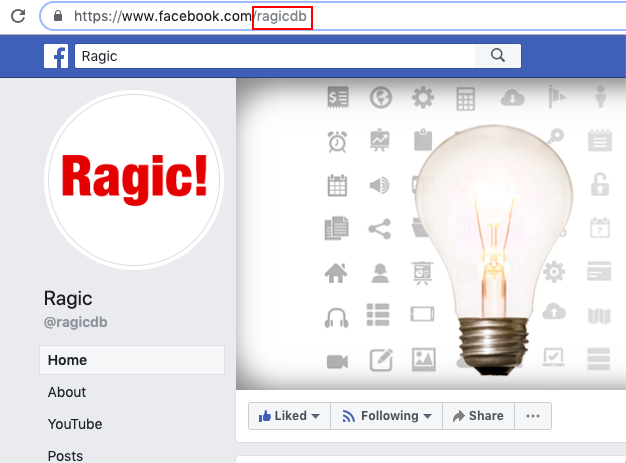The height and width of the screenshot is (463, 626).
Task: Open the Posts section
Action: [x=65, y=456]
